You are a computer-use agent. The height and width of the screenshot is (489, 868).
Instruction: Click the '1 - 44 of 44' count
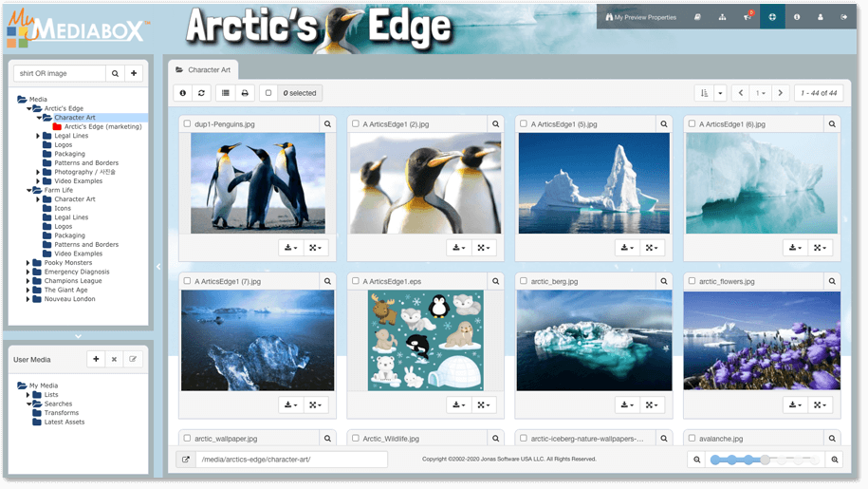[x=819, y=93]
